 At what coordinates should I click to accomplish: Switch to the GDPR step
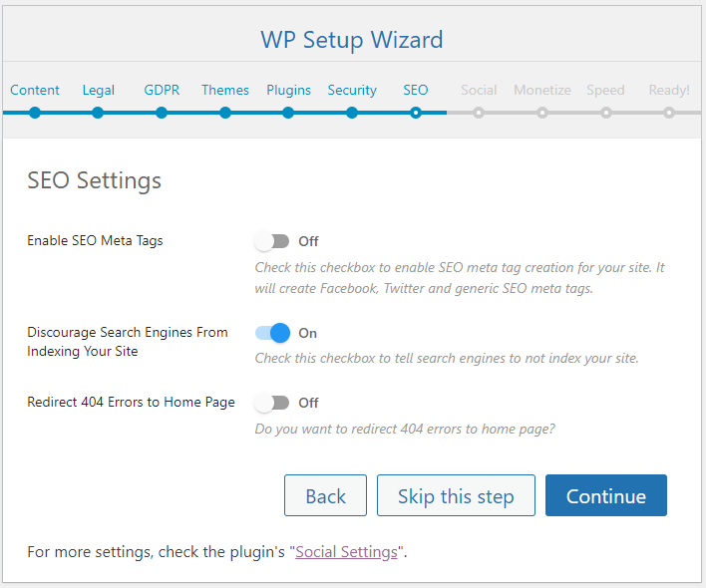[162, 90]
